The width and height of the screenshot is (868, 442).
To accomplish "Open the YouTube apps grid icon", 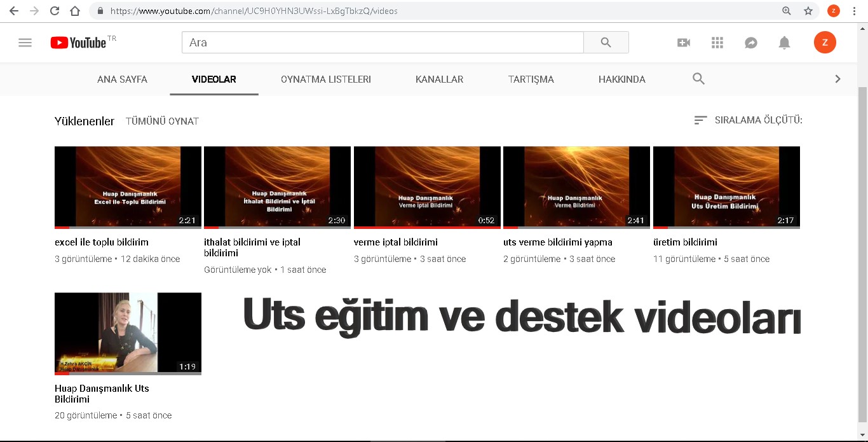I will click(717, 43).
